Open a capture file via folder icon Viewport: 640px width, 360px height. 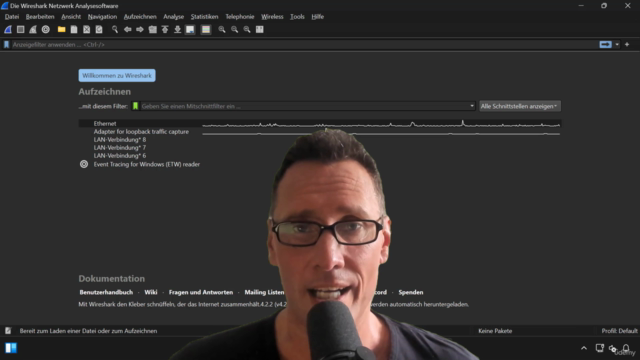[x=61, y=29]
